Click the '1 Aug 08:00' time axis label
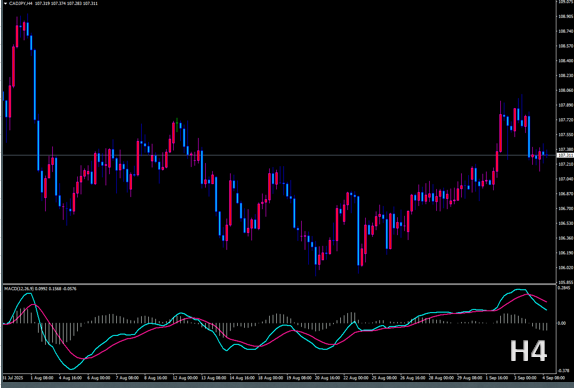The image size is (574, 388). point(42,378)
